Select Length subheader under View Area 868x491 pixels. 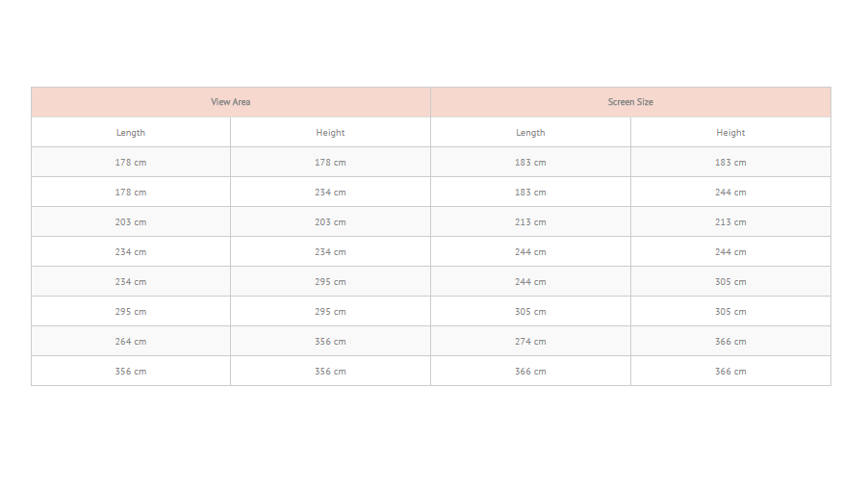click(x=131, y=132)
